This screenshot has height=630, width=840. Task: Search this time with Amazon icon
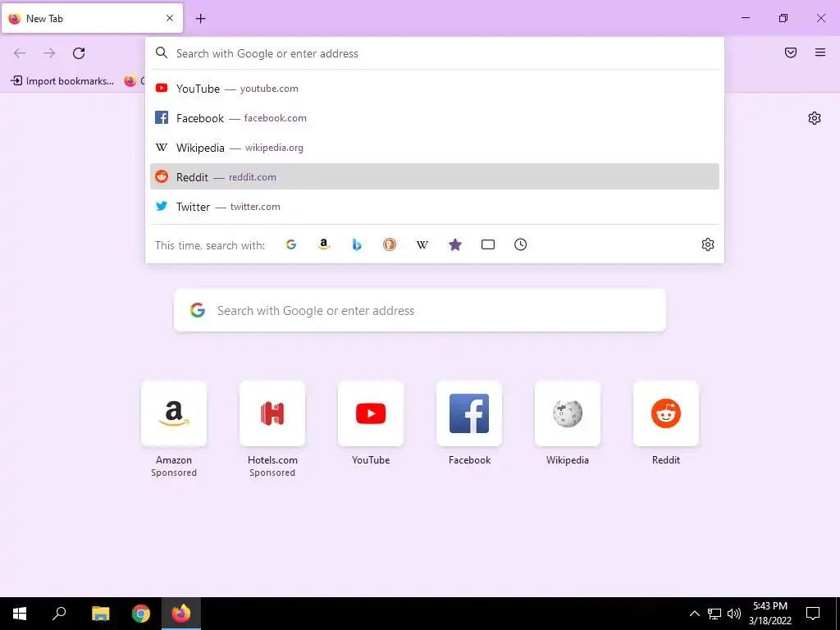[x=323, y=244]
